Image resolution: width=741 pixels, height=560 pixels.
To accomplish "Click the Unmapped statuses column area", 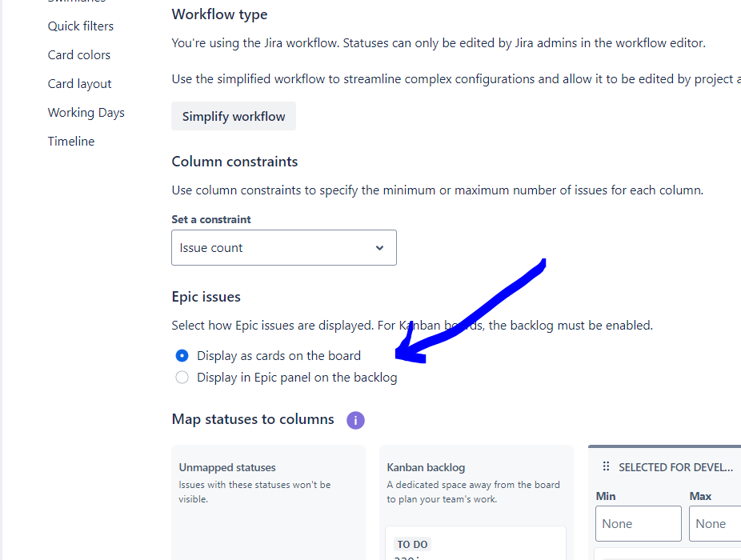I will coord(268,503).
